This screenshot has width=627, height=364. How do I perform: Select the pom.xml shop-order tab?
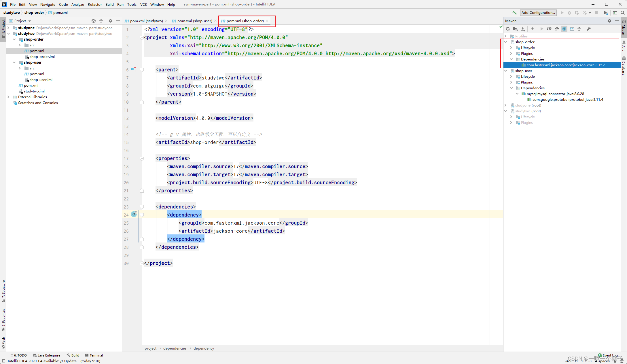245,20
